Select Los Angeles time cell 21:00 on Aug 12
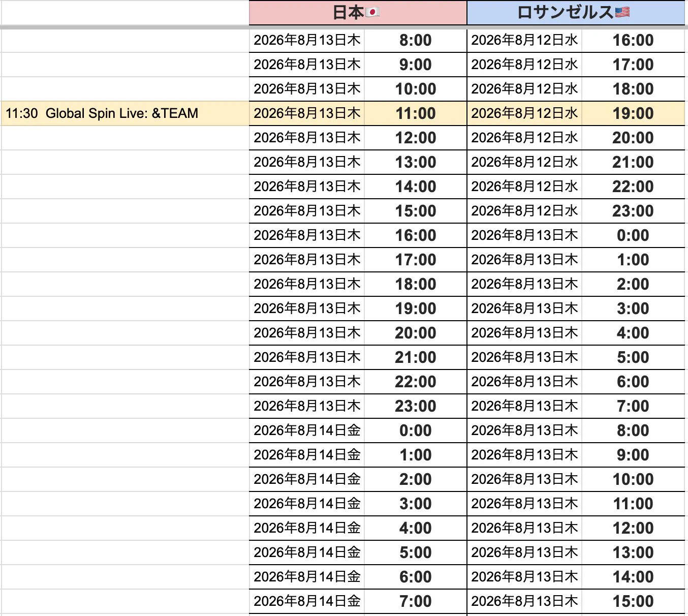Screen dimensions: 688x616 point(633,162)
